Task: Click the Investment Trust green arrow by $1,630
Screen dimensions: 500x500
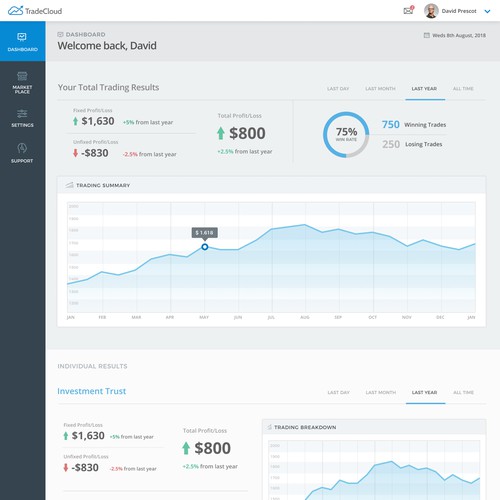Action: pos(66,436)
